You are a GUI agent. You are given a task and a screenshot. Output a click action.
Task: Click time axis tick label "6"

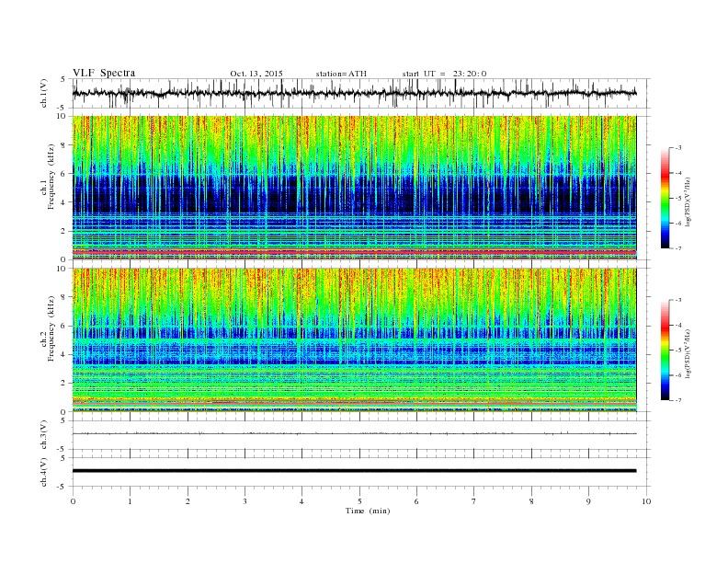[417, 501]
